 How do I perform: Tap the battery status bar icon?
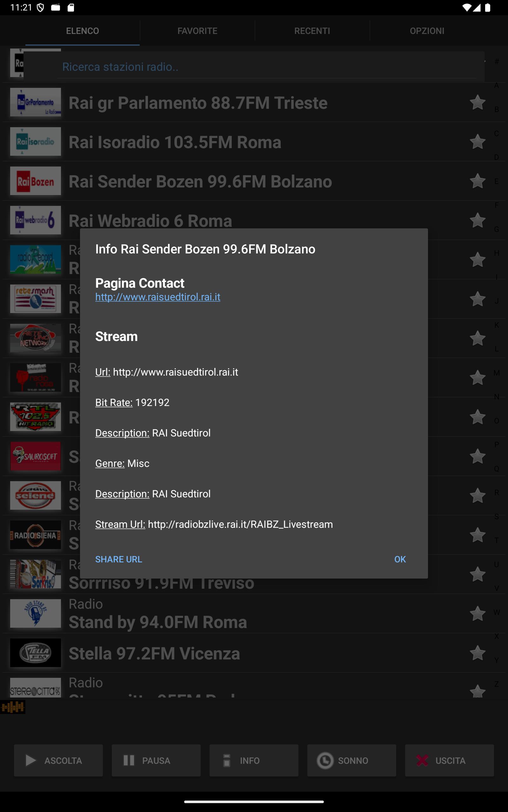pos(487,7)
